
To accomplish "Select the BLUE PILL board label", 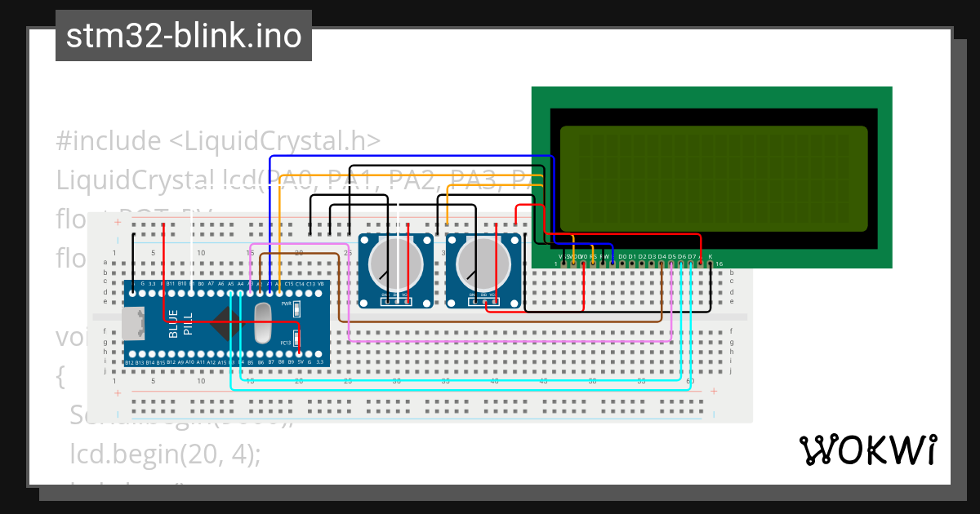I will (x=180, y=322).
